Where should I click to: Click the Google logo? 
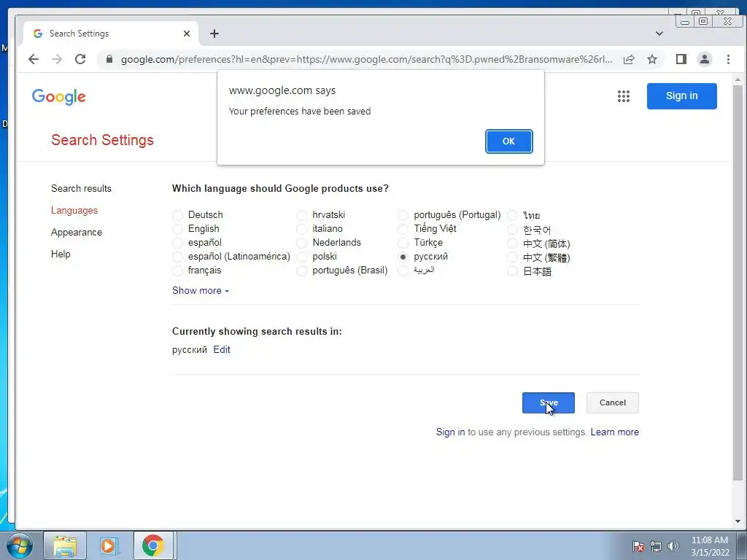pos(58,97)
